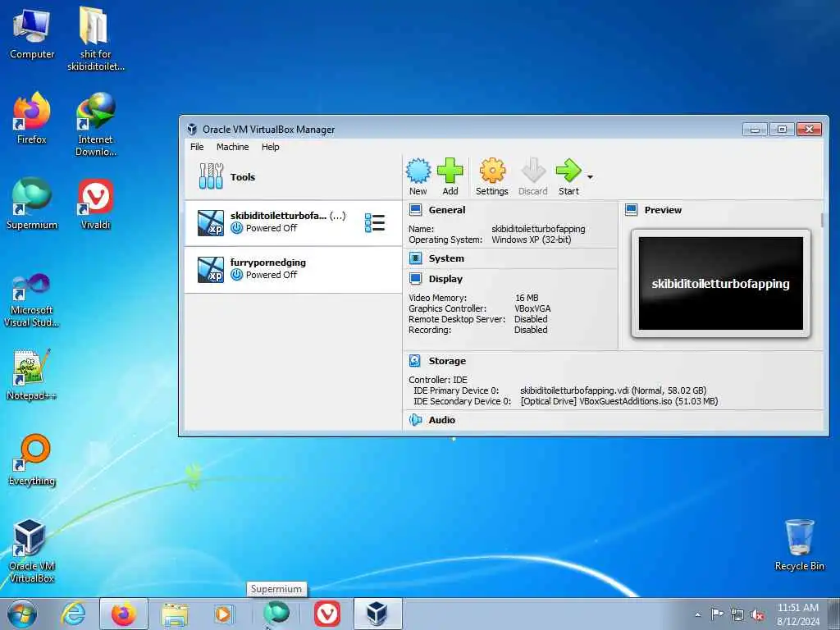Click the Add machine toolbar icon
The width and height of the screenshot is (840, 630).
point(450,177)
